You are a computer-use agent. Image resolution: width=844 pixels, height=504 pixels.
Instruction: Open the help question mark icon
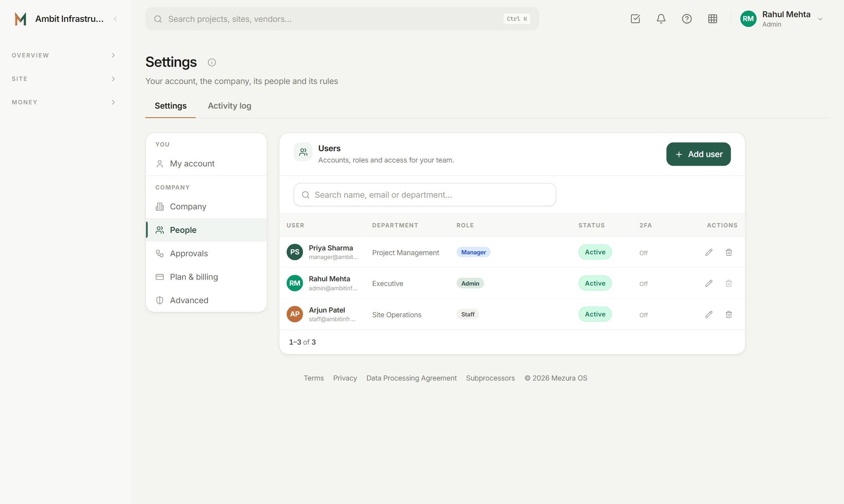coord(687,19)
